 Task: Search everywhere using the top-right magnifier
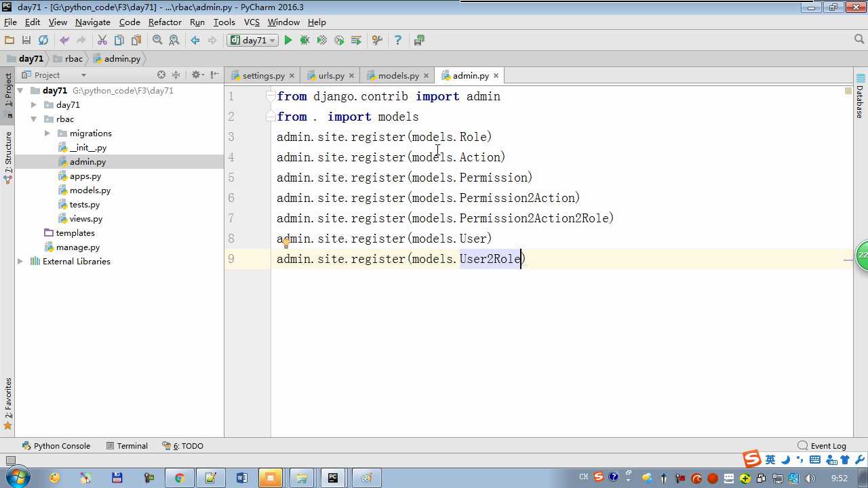click(859, 40)
